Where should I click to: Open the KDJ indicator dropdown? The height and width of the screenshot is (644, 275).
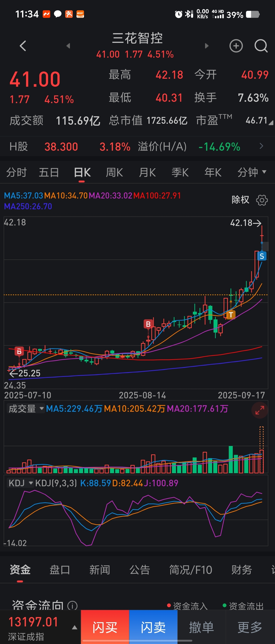pyautogui.click(x=20, y=483)
